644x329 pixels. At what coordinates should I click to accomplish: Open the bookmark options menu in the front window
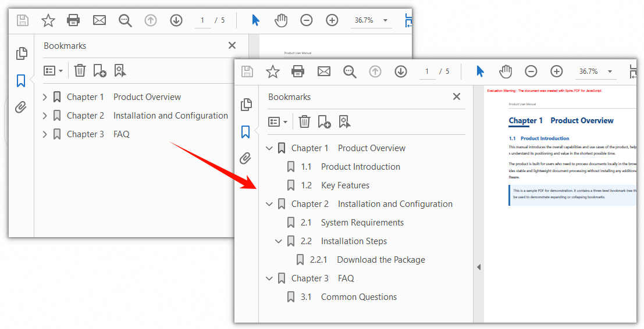(277, 122)
